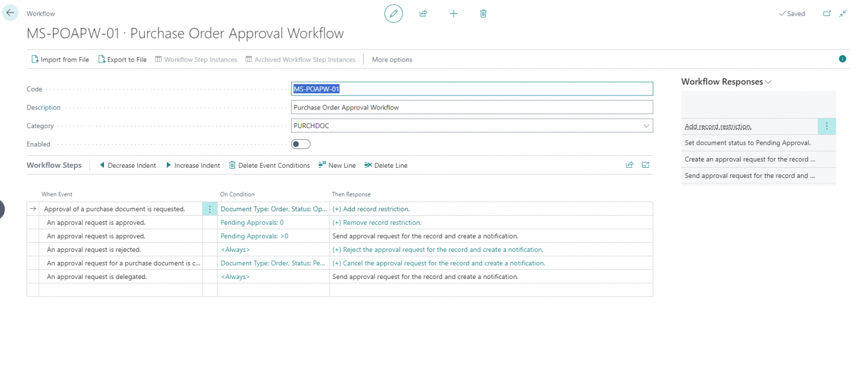868x380 pixels.
Task: Open the Category dropdown
Action: point(646,125)
